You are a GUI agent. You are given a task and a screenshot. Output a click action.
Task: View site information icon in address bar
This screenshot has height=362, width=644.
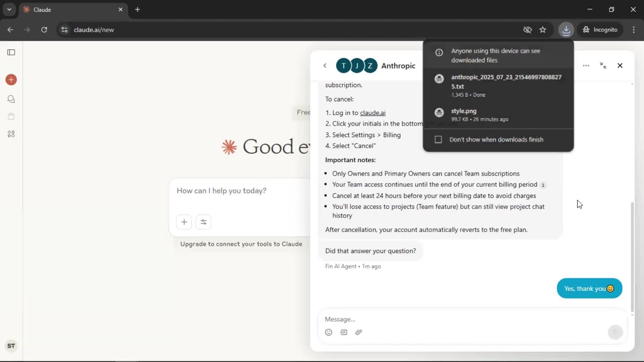click(x=64, y=30)
